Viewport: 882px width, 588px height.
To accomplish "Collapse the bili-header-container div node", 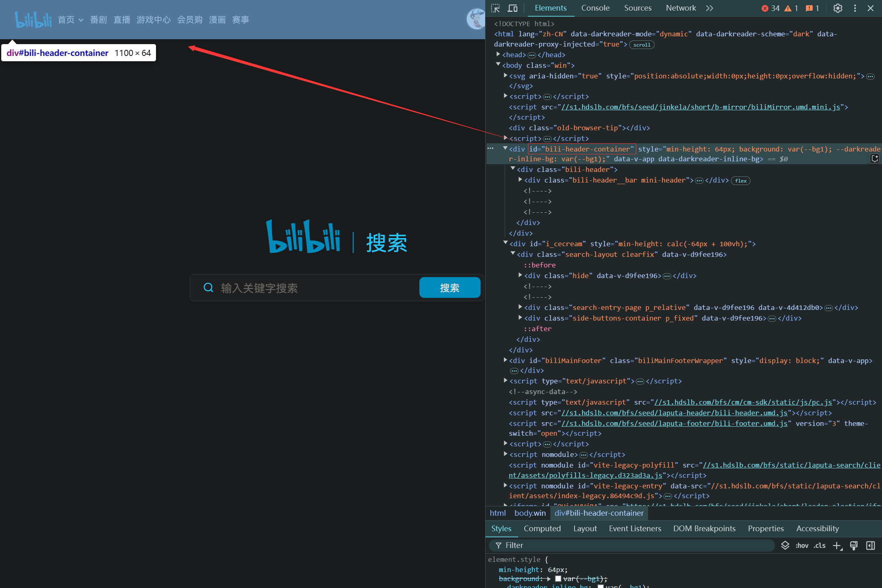I will point(506,148).
